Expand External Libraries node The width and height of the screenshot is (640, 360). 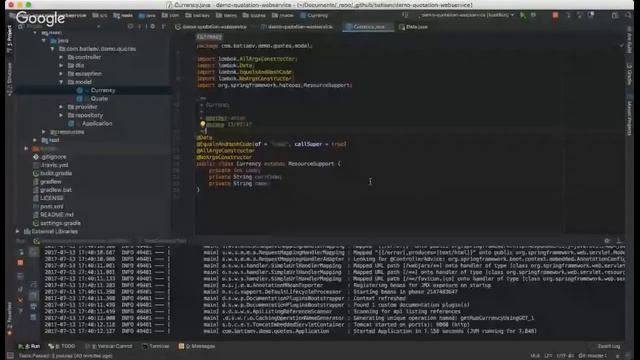pyautogui.click(x=18, y=231)
